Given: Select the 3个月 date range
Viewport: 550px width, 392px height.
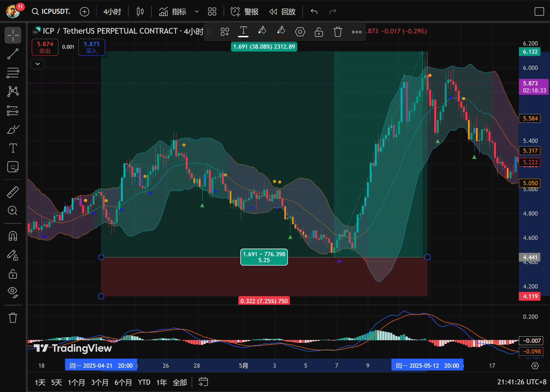Looking at the screenshot, I should 100,382.
